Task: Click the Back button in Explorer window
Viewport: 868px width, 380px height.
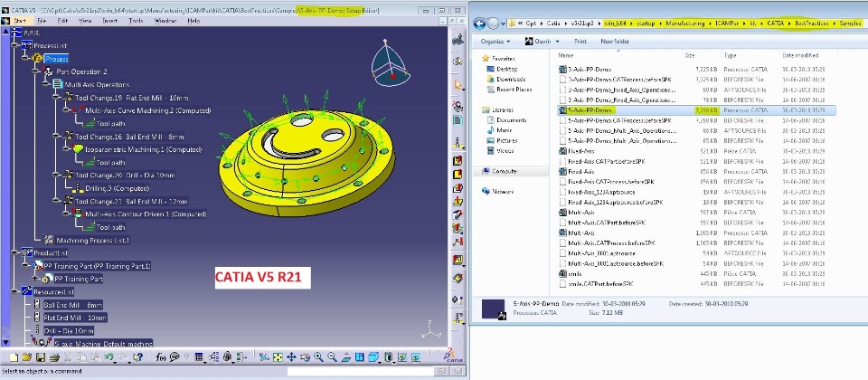Action: point(479,24)
